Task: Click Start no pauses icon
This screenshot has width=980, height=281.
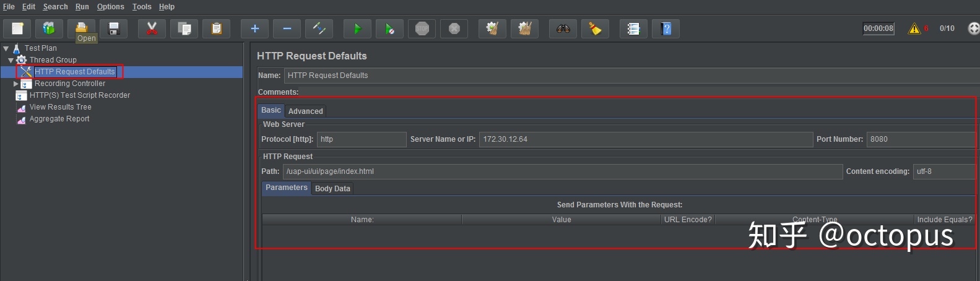Action: coord(389,28)
